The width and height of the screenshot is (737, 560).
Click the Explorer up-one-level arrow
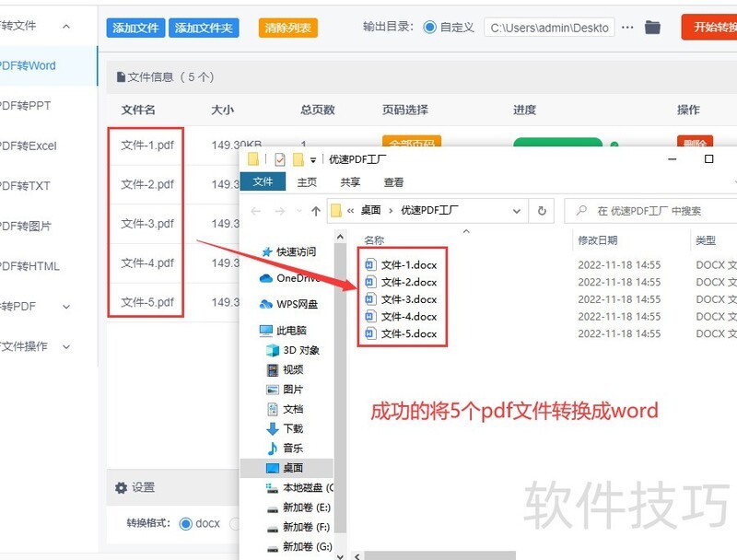tap(316, 212)
